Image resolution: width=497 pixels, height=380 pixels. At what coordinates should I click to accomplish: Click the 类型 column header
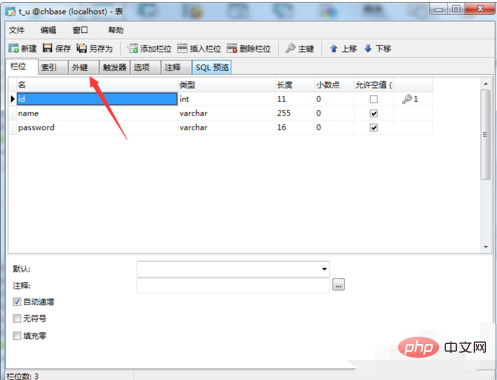227,85
